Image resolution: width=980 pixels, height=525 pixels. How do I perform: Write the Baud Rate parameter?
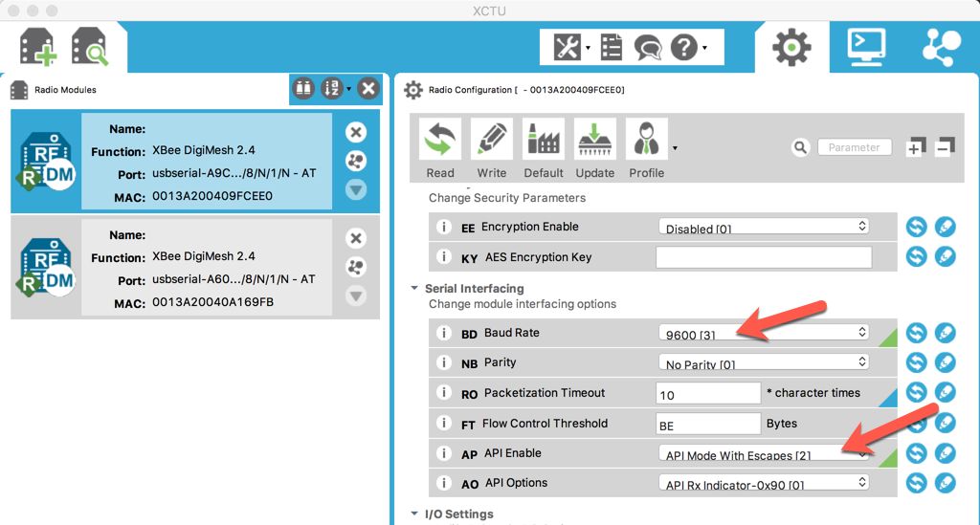coord(945,333)
